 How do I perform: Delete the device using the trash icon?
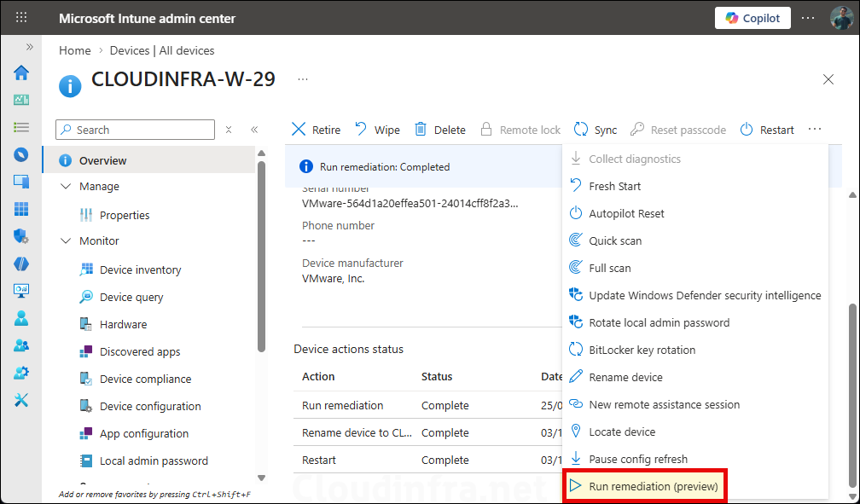tap(440, 129)
